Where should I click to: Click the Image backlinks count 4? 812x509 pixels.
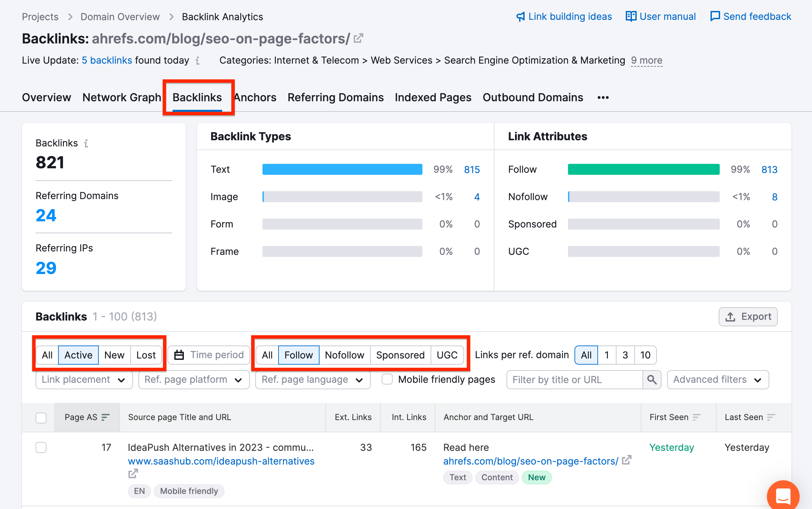pos(477,197)
